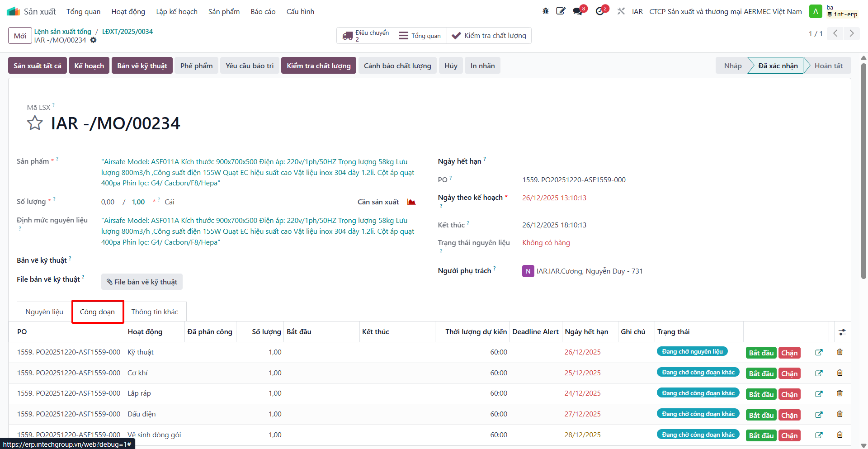Open the edit pencil icon in top bar
Image resolution: width=868 pixels, height=449 pixels.
pos(561,11)
